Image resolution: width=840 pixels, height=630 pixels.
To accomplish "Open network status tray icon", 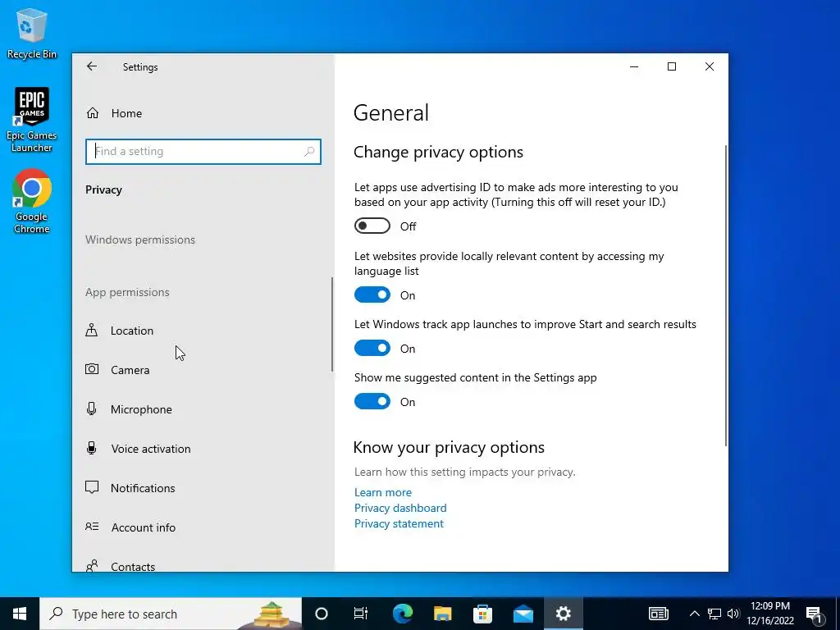I will (714, 614).
